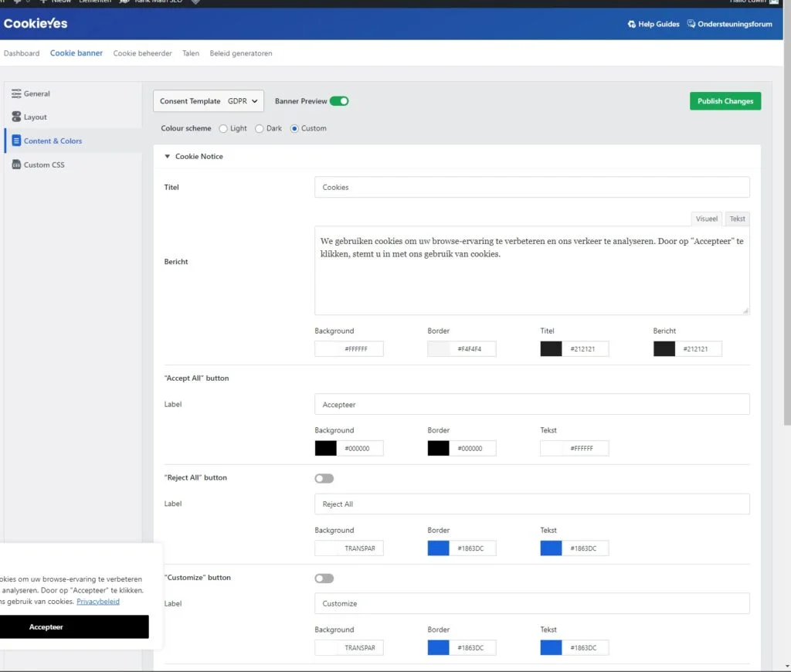791x672 pixels.
Task: Click the Content & Colors document icon
Action: click(x=17, y=141)
